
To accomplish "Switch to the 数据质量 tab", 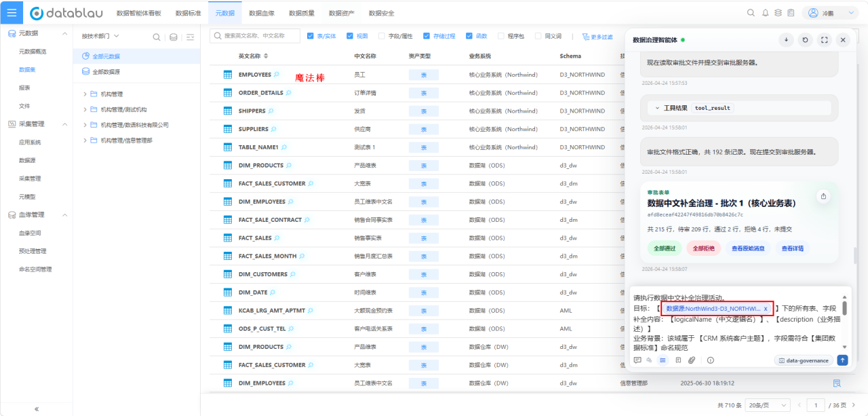I will [x=302, y=13].
